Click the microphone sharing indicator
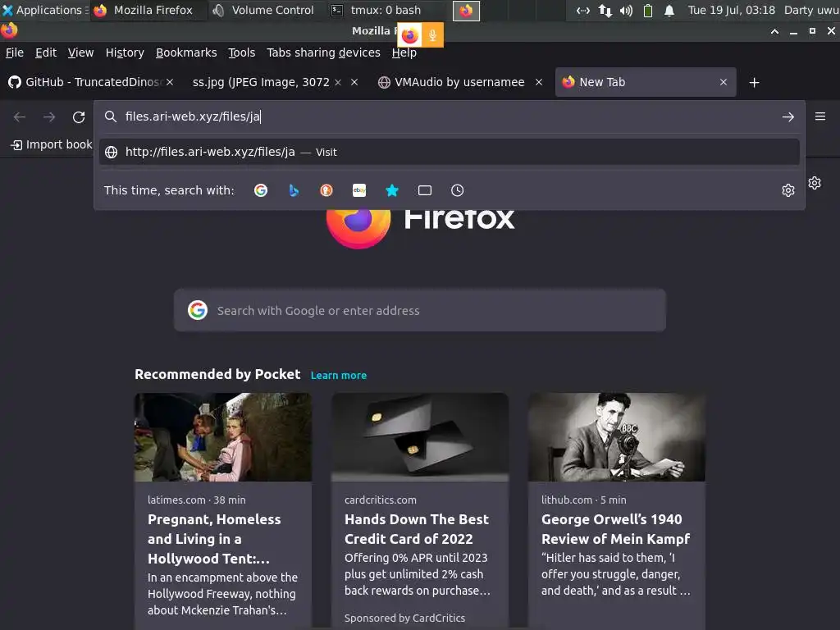Screen dimensions: 840x630 click(433, 35)
